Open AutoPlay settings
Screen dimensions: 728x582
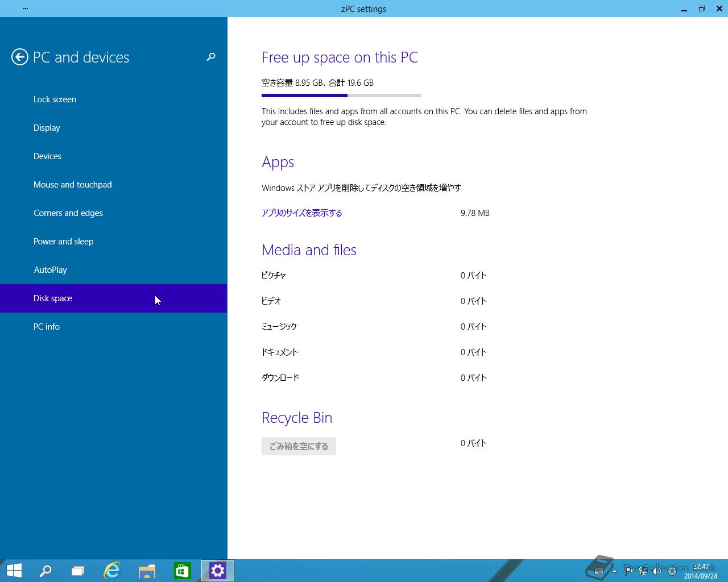tap(114, 270)
